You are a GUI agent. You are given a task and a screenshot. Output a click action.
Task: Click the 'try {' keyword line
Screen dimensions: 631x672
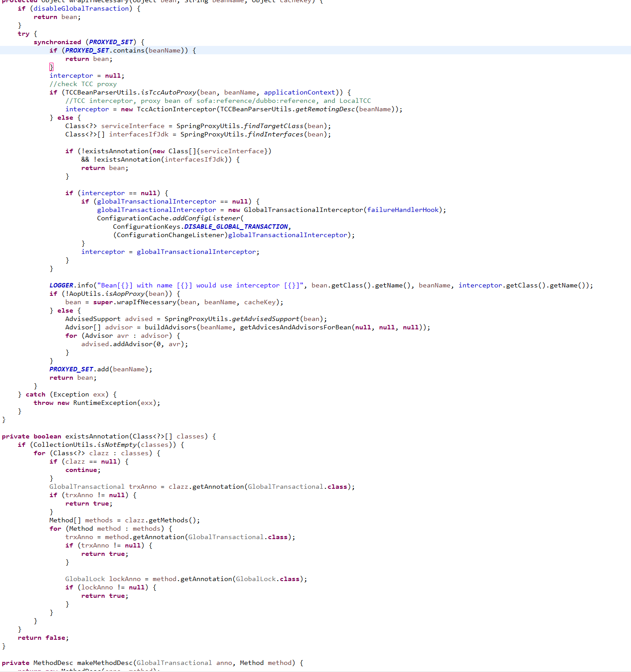click(x=27, y=34)
